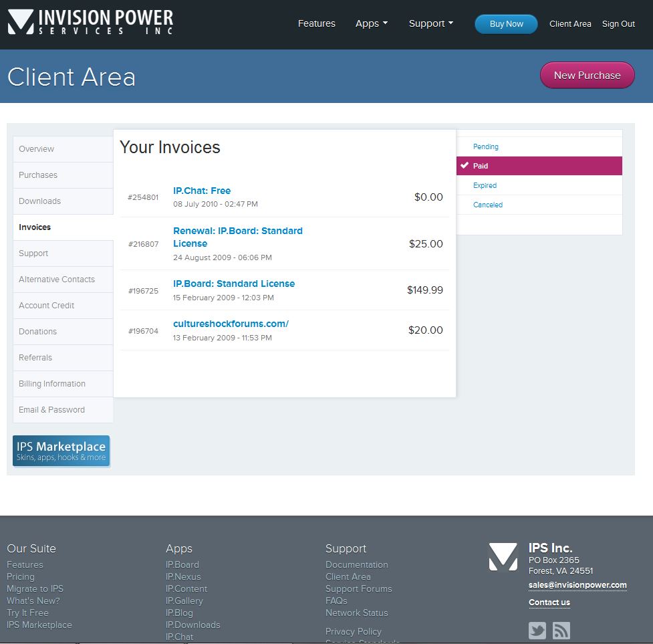
Task: Filter invoices by Pending status
Action: 539,146
